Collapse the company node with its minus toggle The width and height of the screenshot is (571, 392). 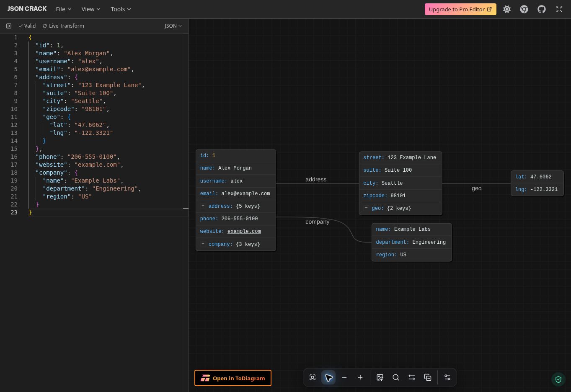point(203,244)
